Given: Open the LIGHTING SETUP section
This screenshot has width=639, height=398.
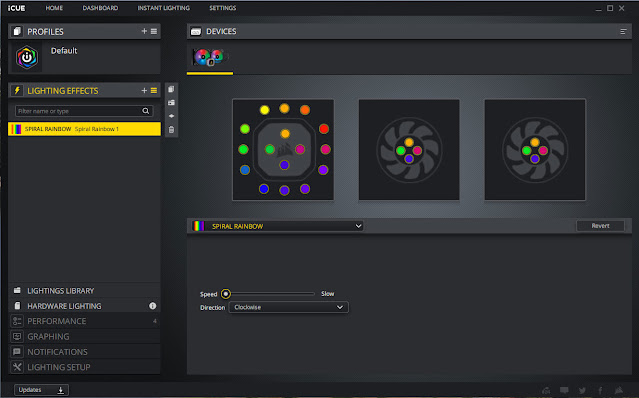Looking at the screenshot, I should point(84,367).
